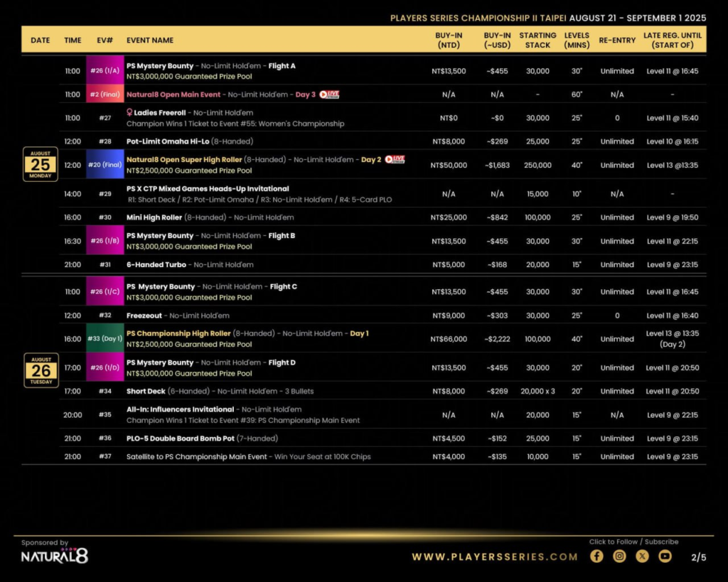The image size is (728, 582).
Task: Select the #20 (Final) event badge
Action: (x=105, y=164)
